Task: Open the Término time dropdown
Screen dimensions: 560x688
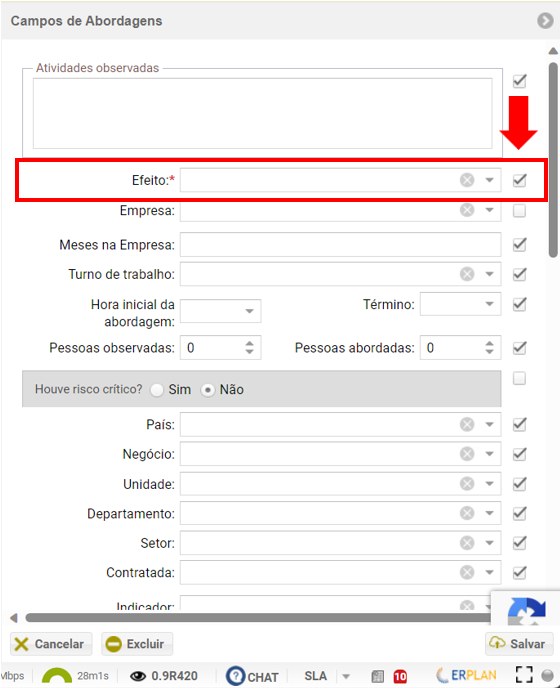Action: (x=489, y=304)
